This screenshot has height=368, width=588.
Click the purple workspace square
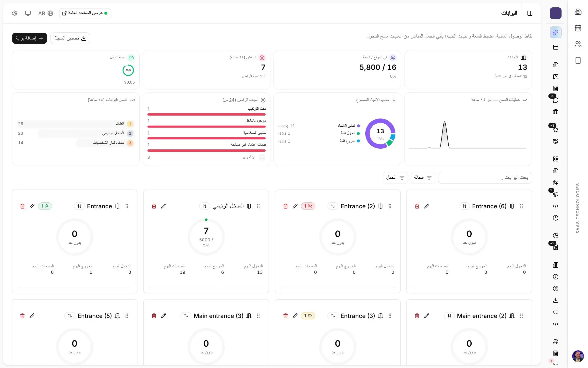click(x=555, y=13)
